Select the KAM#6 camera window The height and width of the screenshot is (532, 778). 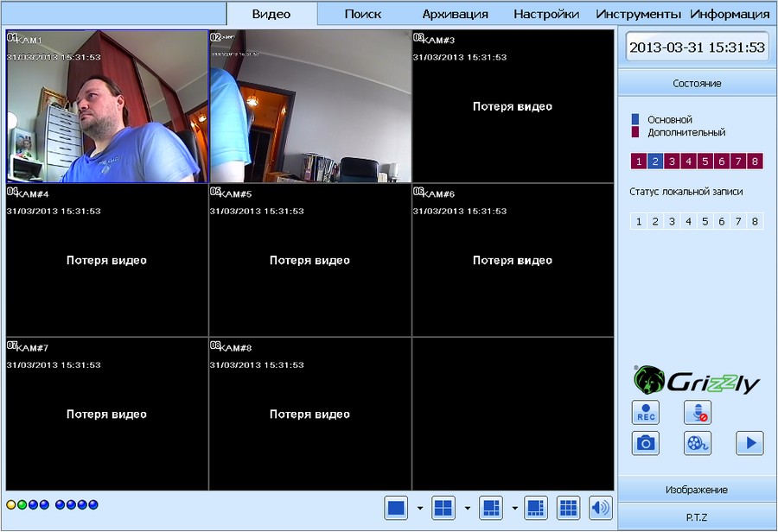tap(513, 260)
